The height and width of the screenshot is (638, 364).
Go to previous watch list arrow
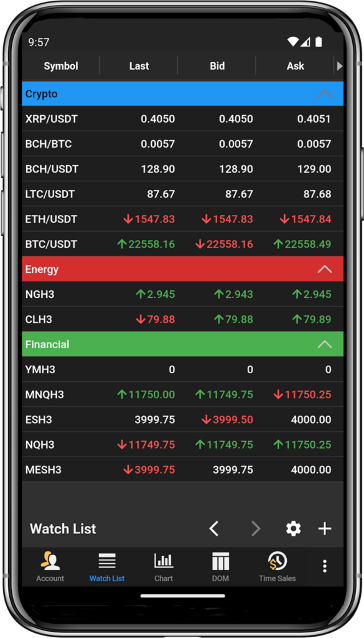click(213, 529)
